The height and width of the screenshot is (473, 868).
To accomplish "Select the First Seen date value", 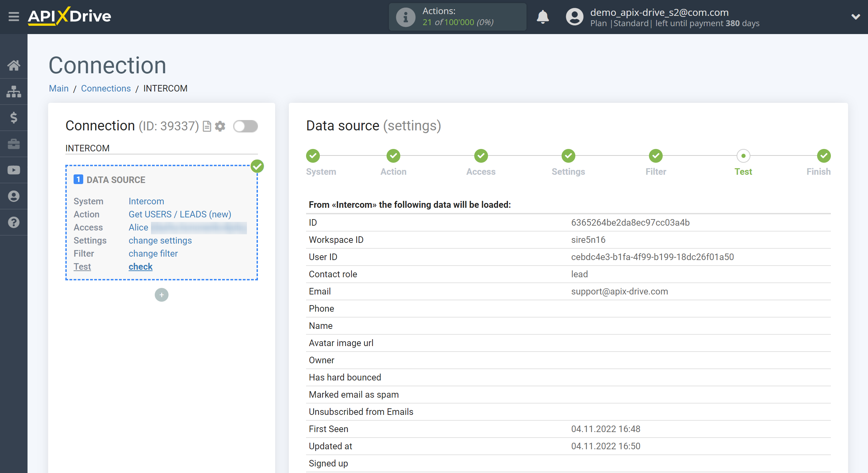I will (606, 429).
